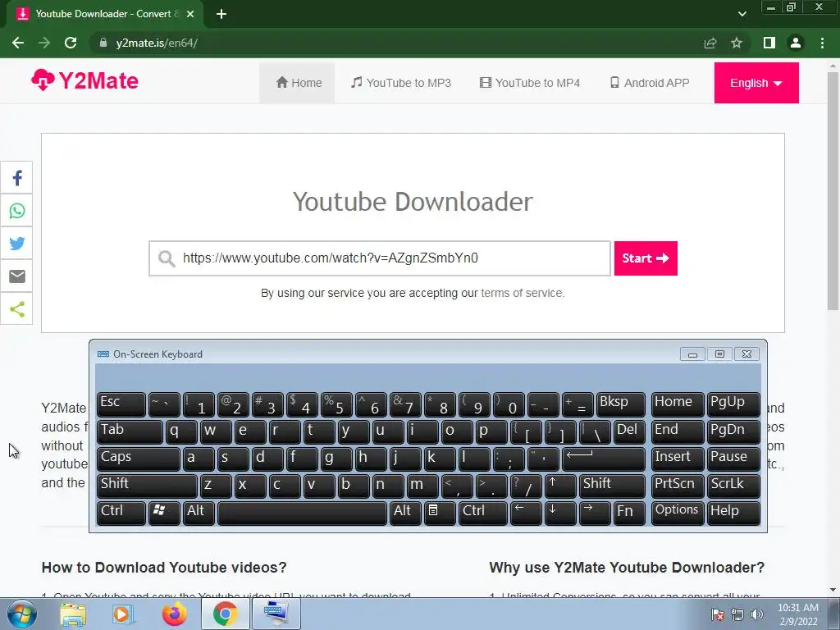This screenshot has height=630, width=840.
Task: Click Tab key on On-Screen Keyboard
Action: (x=130, y=431)
